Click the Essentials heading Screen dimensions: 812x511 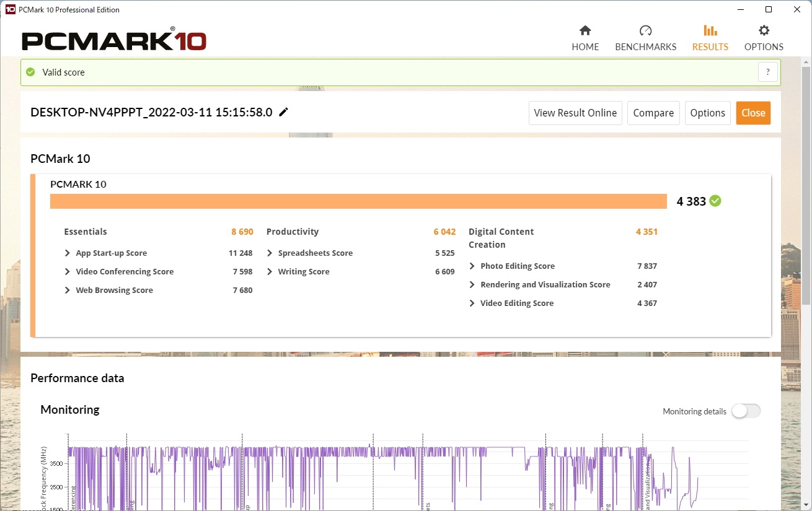[86, 232]
